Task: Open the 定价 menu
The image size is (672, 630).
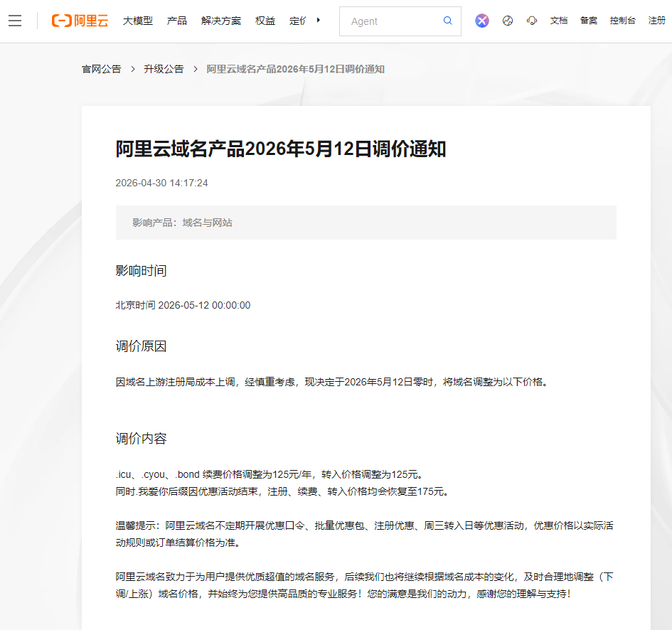Action: tap(298, 21)
